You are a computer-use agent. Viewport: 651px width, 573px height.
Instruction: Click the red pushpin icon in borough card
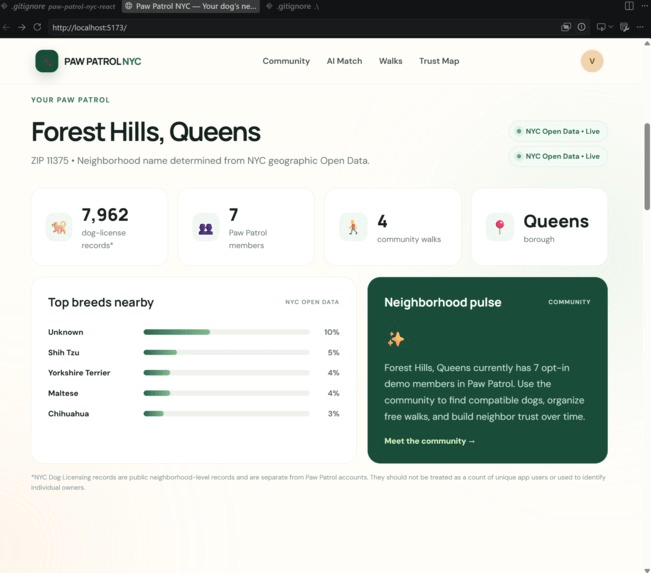(500, 227)
